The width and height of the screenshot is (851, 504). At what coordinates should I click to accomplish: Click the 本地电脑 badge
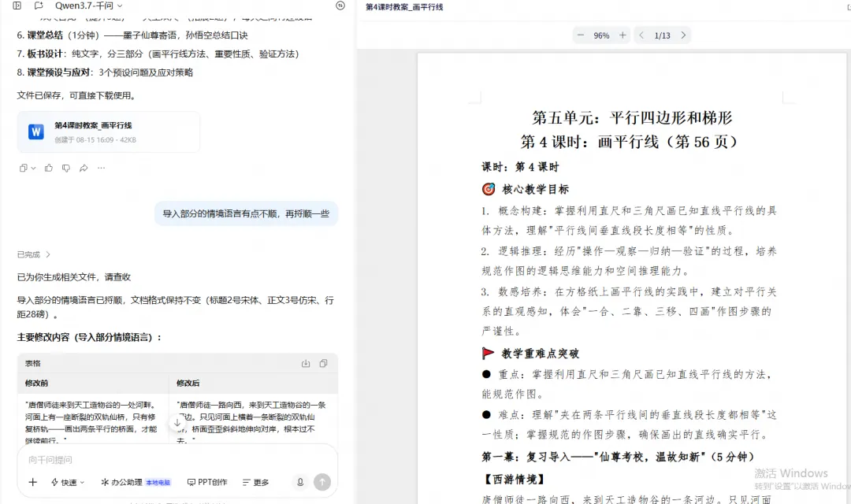pyautogui.click(x=158, y=482)
